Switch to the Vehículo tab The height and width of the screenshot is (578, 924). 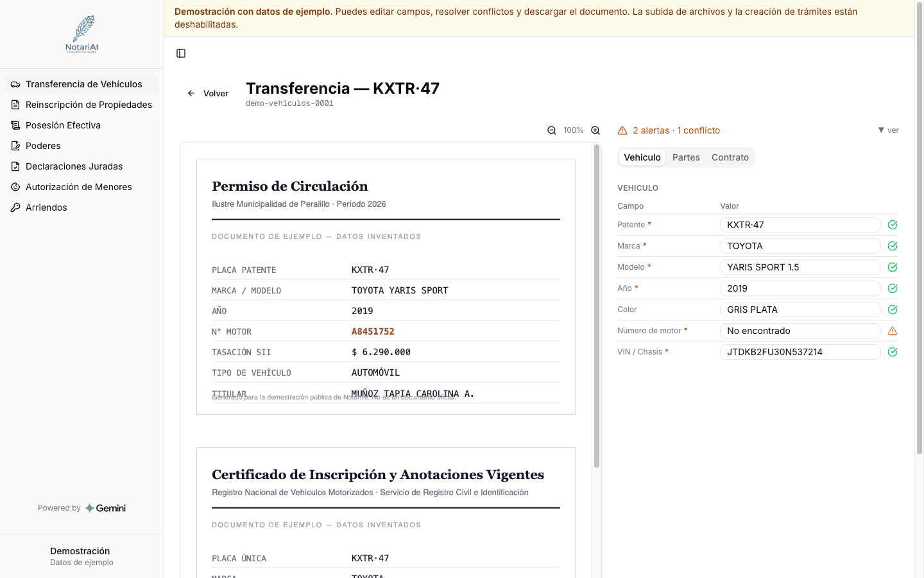click(x=642, y=157)
